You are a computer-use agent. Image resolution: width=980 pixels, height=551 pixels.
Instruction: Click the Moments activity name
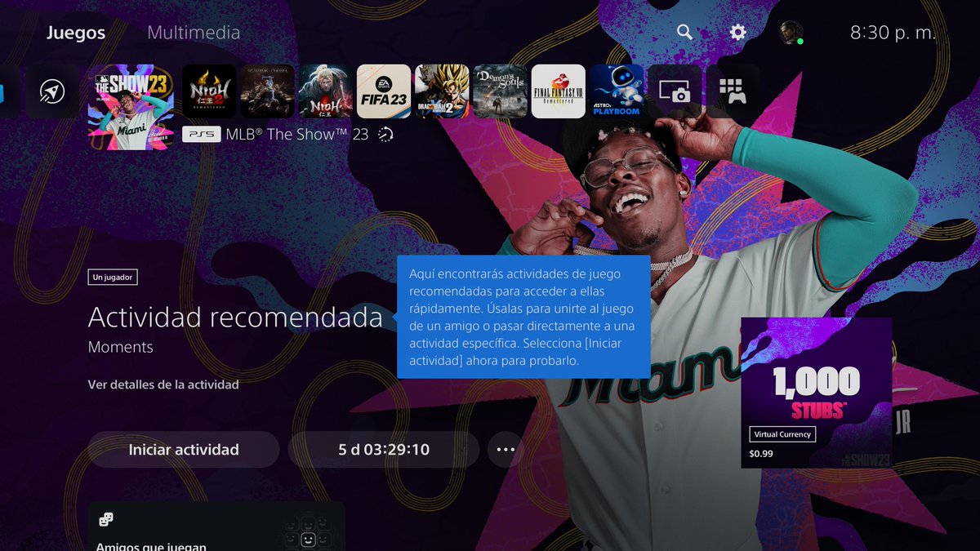click(121, 347)
